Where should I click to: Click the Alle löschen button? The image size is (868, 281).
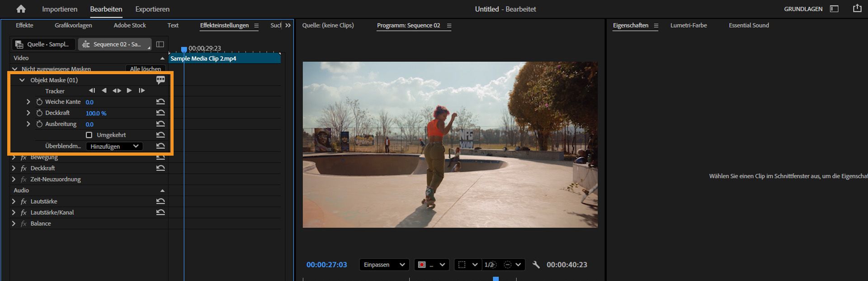tap(145, 69)
